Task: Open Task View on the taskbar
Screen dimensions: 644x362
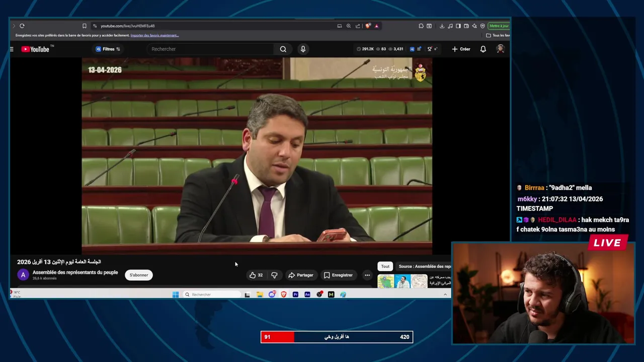Action: pyautogui.click(x=247, y=295)
